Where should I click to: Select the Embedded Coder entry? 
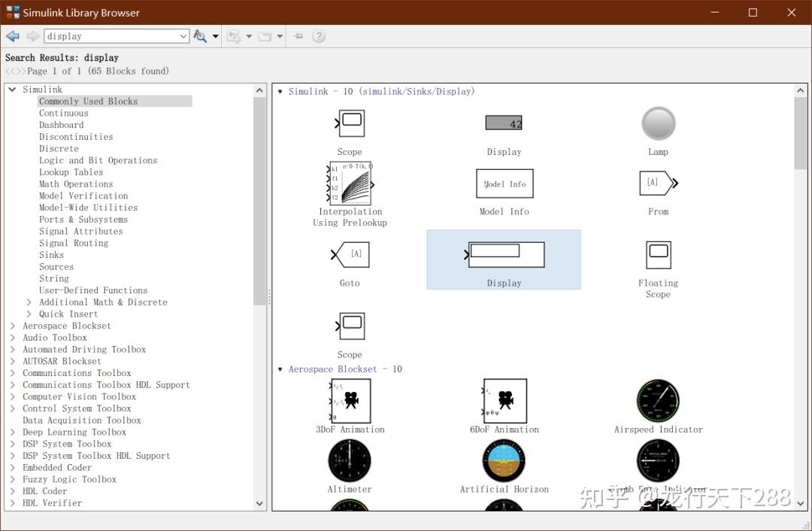(57, 467)
